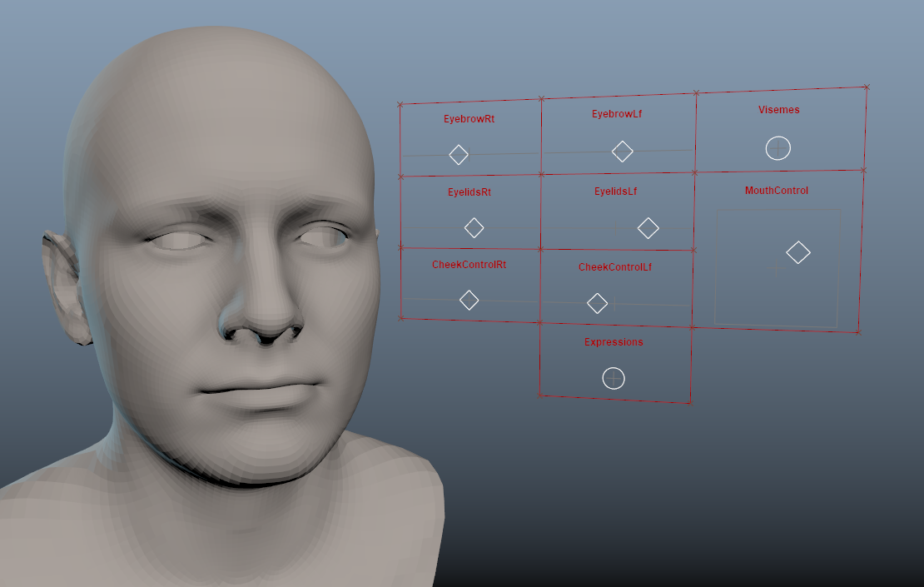Viewport: 924px width, 587px height.
Task: Select the EyelidsLf diamond handle
Action: tap(649, 227)
